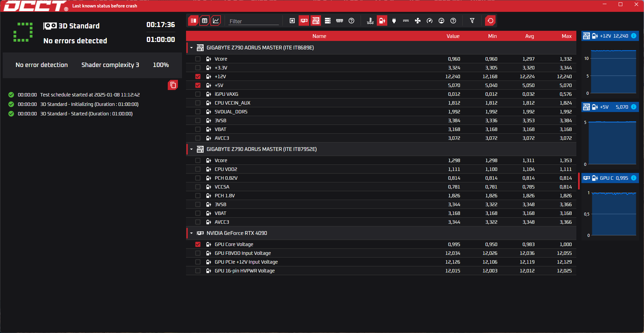Sort by the Avg column header

tap(530, 36)
